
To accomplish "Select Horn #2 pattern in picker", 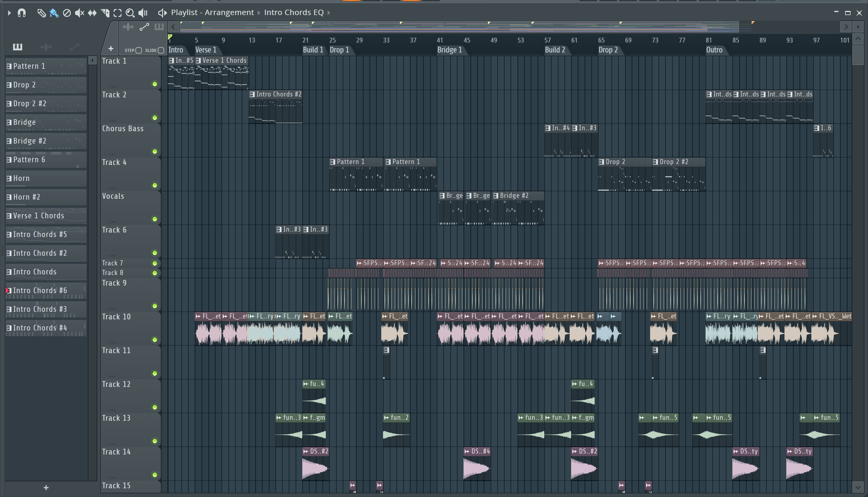I will (x=46, y=197).
